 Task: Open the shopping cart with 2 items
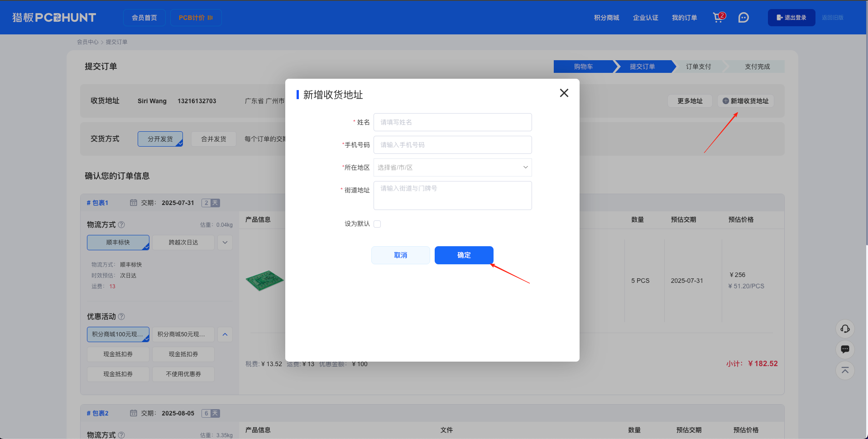(x=718, y=17)
